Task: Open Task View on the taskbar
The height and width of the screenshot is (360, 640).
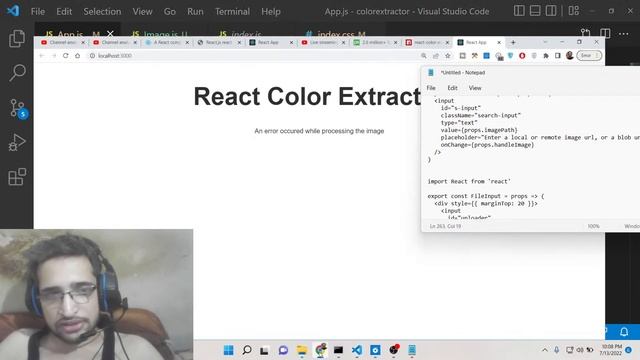Action: point(264,350)
